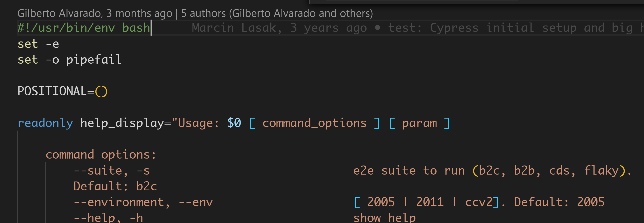Click the 'set -o pipefail' line
The height and width of the screenshot is (223, 644).
(x=70, y=60)
